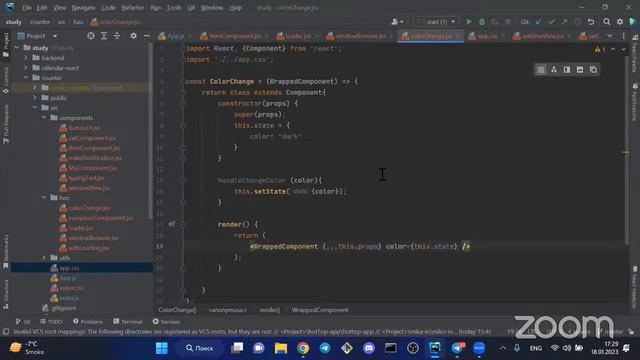Open IDE settings gear in top toolbar
Screen dimensions: 640x360
click(x=620, y=22)
